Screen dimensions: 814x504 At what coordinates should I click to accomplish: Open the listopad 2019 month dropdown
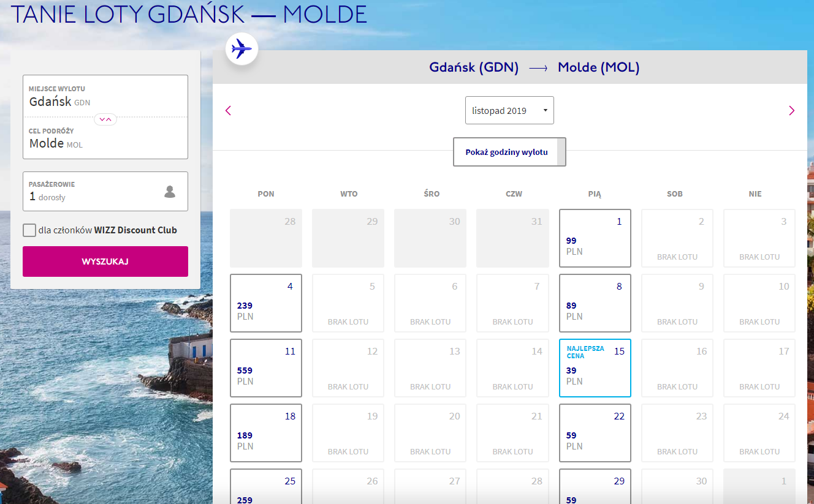click(x=509, y=110)
